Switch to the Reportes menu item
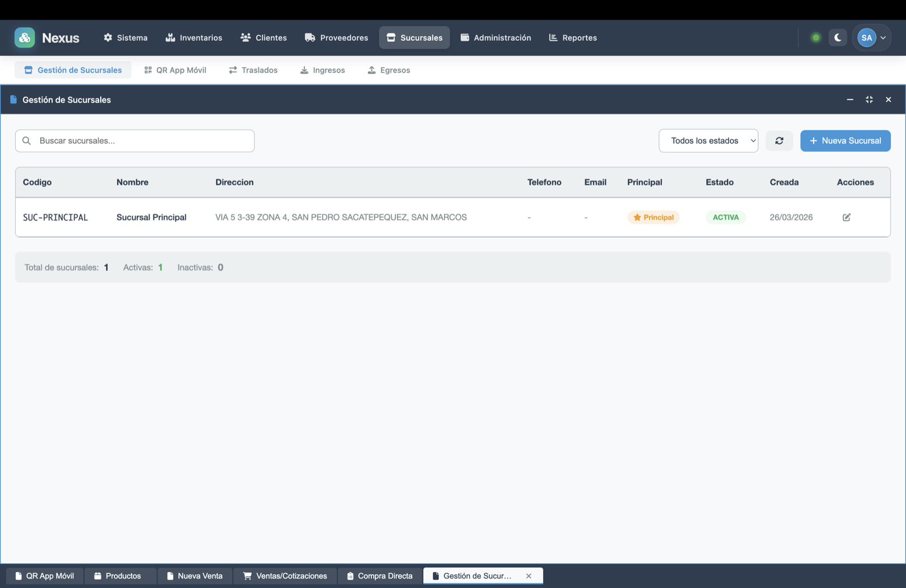 point(572,37)
